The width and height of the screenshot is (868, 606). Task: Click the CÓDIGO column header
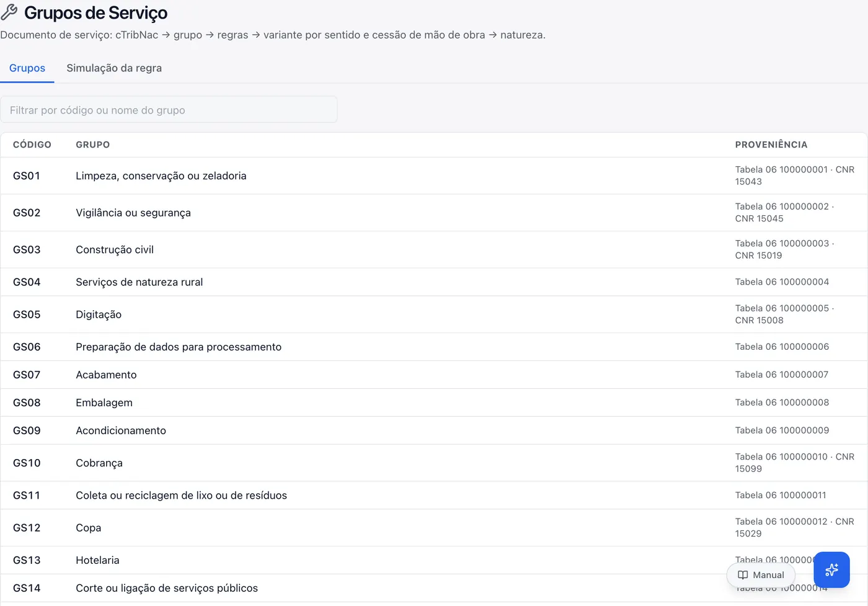32,145
